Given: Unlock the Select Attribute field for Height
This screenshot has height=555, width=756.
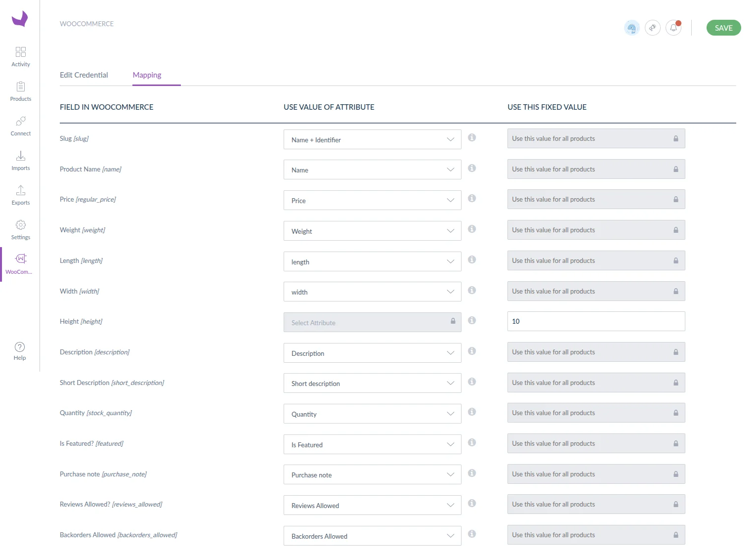Looking at the screenshot, I should tap(453, 321).
